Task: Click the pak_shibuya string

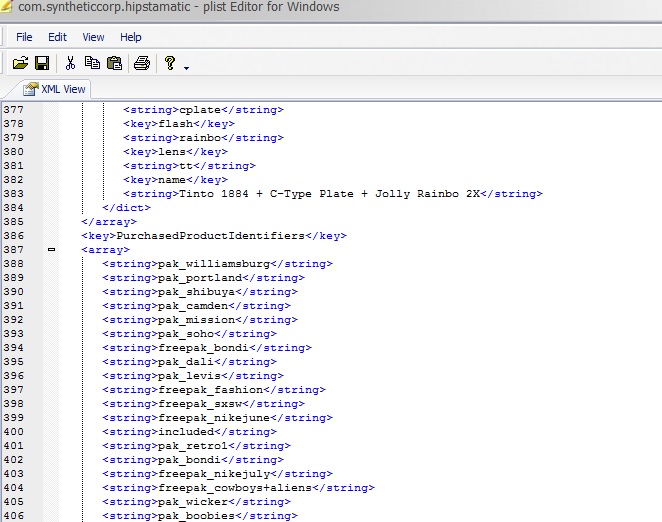Action: click(200, 291)
